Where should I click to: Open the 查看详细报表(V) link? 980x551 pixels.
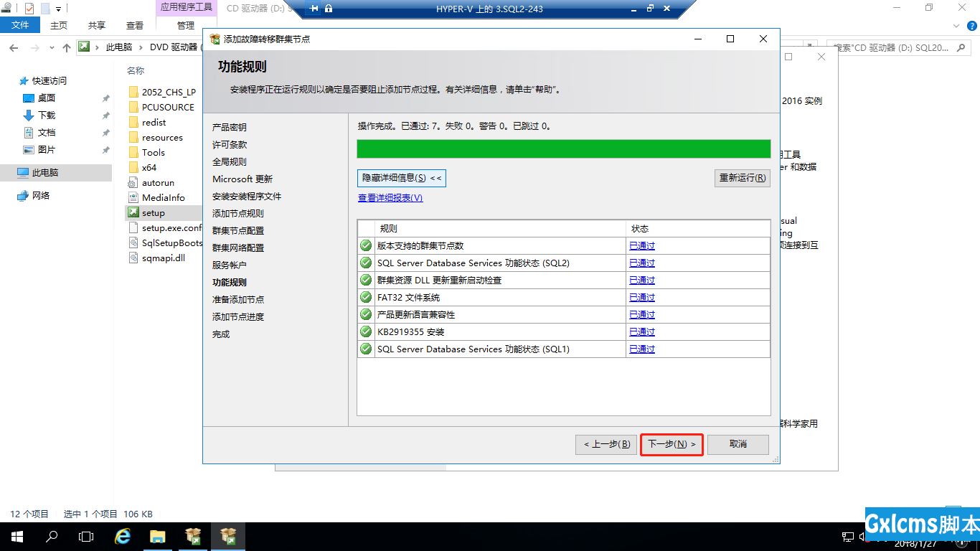[x=390, y=198]
